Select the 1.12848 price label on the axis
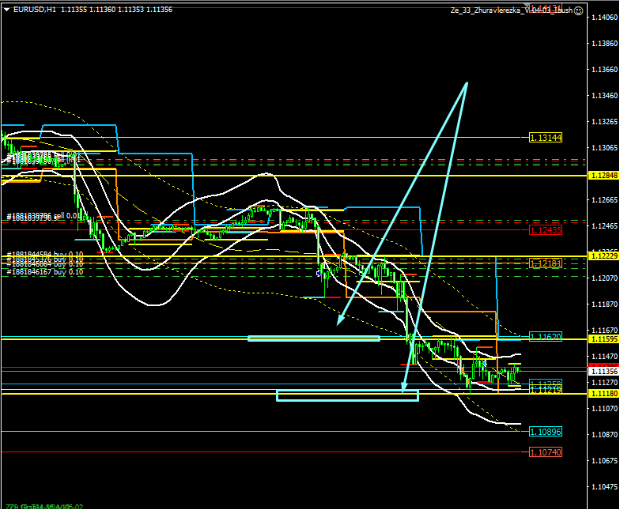This screenshot has height=509, width=619. (603, 176)
